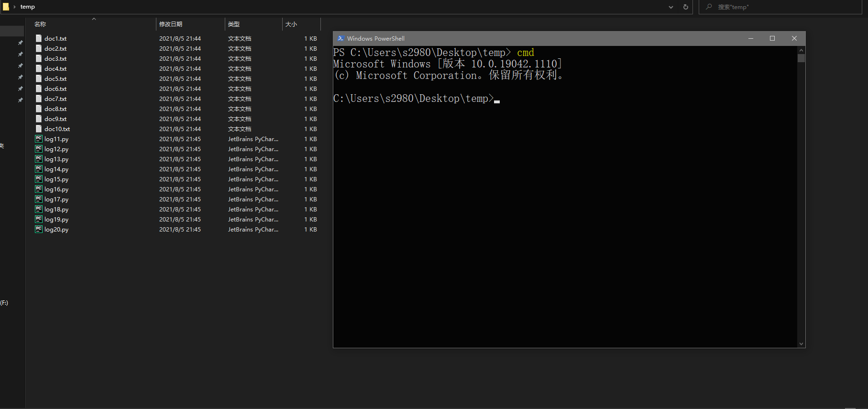868x409 pixels.
Task: Select the PyCharm icon of log11.py
Action: 39,139
